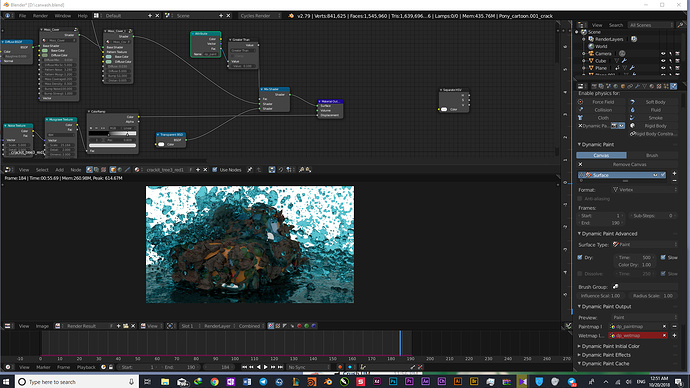Open the Render menu

[x=40, y=16]
